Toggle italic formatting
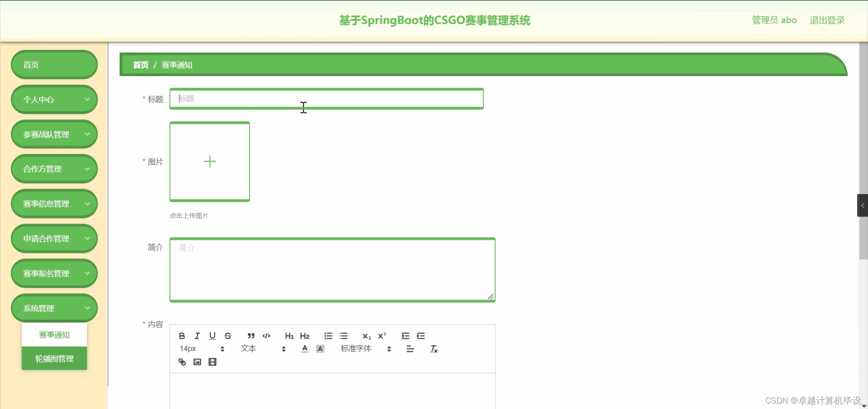868x409 pixels. (197, 336)
